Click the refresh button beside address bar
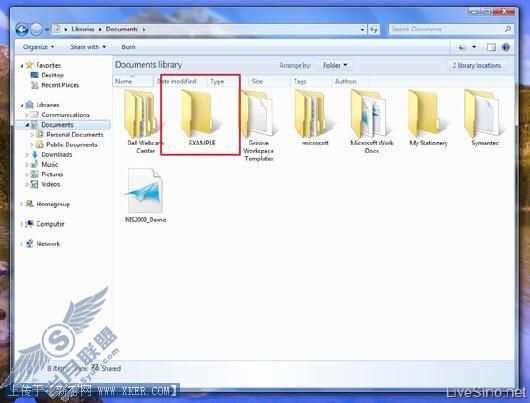Viewport: 530px width, 403px height. point(374,29)
